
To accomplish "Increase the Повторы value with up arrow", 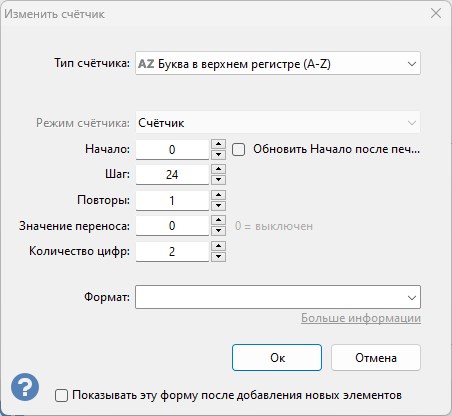I will point(218,195).
